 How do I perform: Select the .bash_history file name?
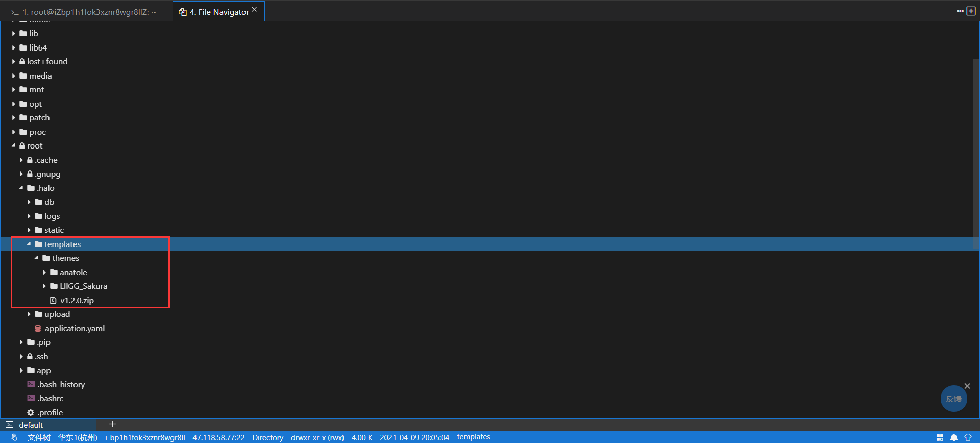61,384
